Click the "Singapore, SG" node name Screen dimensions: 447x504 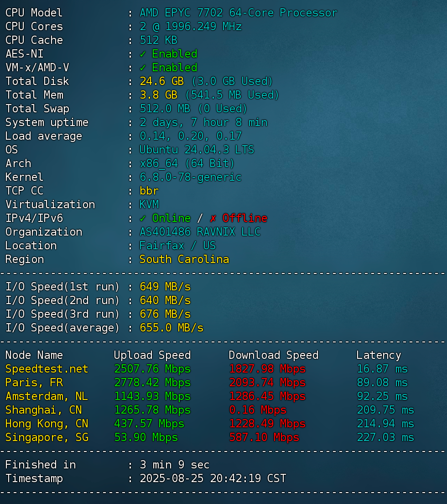pyautogui.click(x=47, y=438)
